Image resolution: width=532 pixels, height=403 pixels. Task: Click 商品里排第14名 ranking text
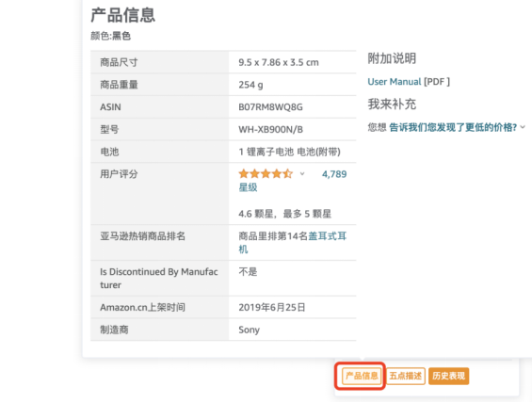(273, 236)
